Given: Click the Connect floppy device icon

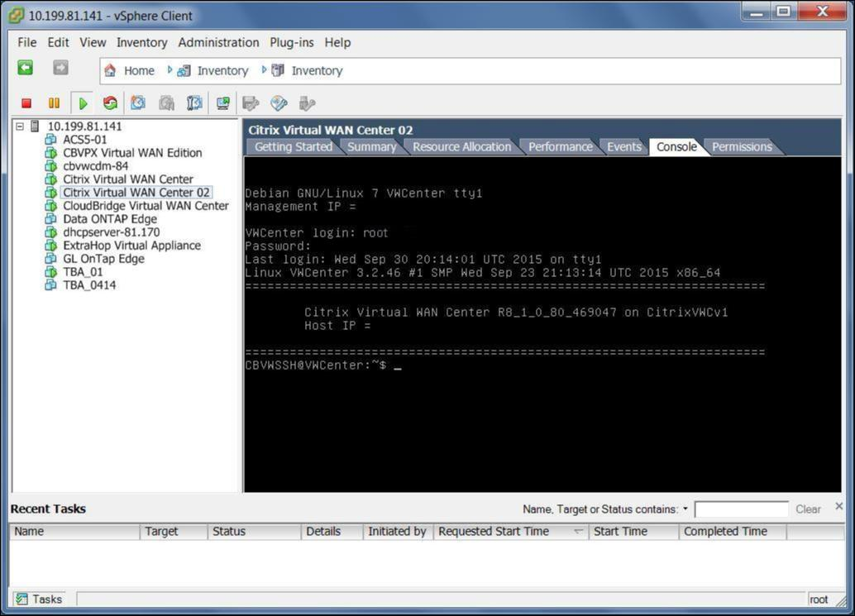Looking at the screenshot, I should point(251,103).
